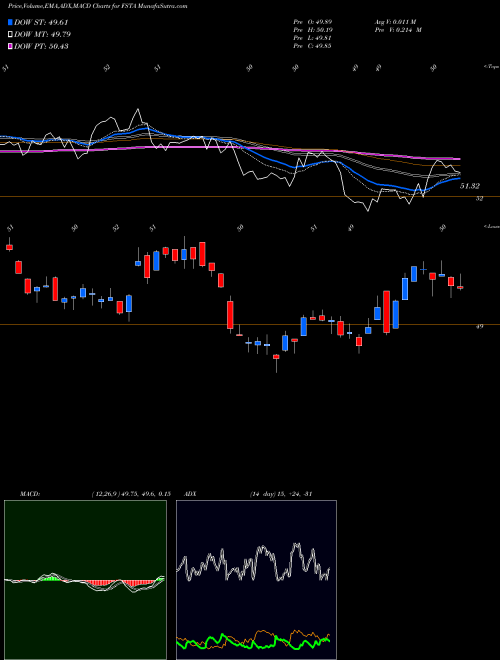This screenshot has width=500, height=660.
Task: Open the green MACD indicator chart panel
Action: [x=85, y=580]
